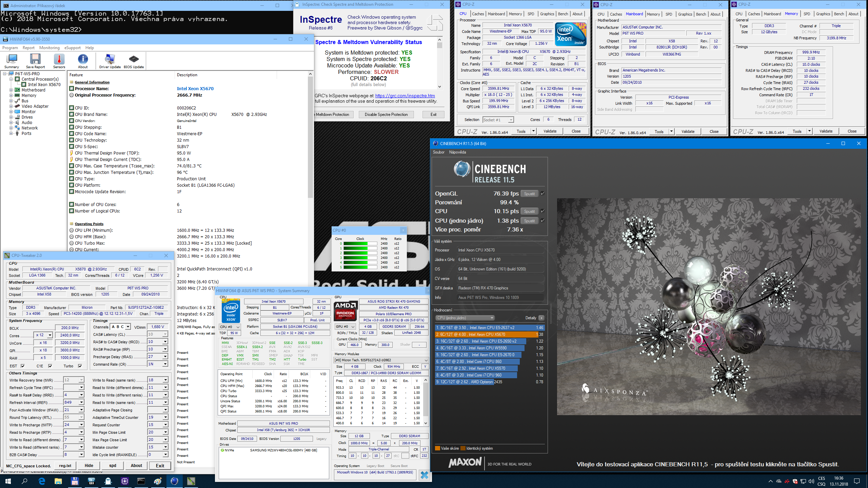Toggle the CPU (jedno jádro) test checkmark
868x488 pixels.
(542, 221)
